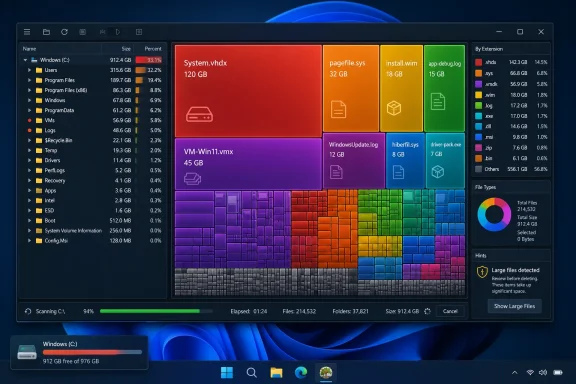
Task: Show hidden tray icons chevron
Action: [515, 373]
